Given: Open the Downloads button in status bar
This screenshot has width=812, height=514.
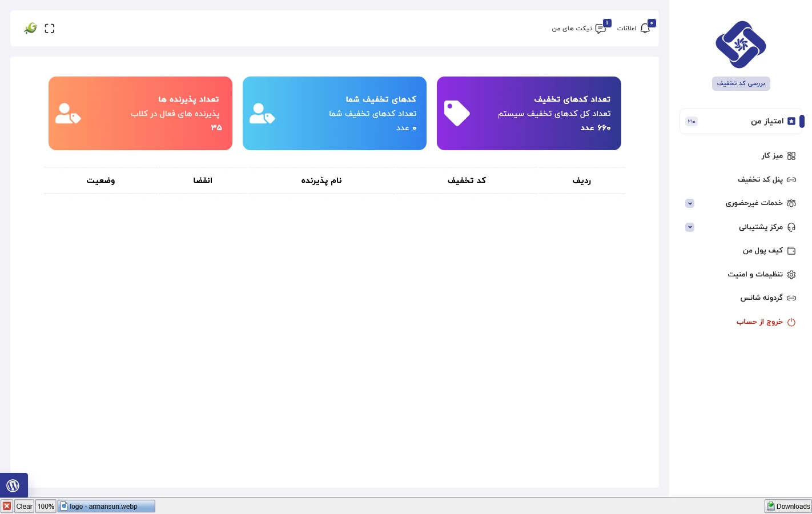Looking at the screenshot, I should tap(788, 506).
